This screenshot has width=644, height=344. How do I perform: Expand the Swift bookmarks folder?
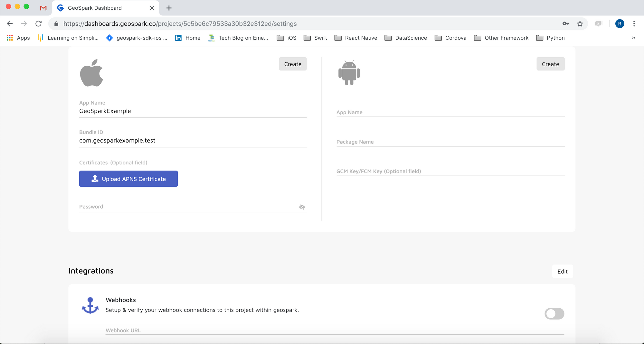315,38
